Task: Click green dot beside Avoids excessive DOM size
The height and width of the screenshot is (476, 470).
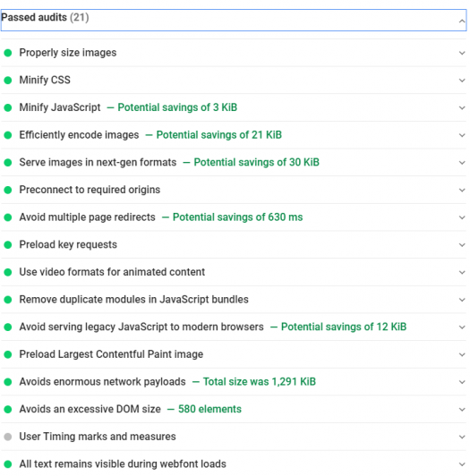Action: coord(8,410)
